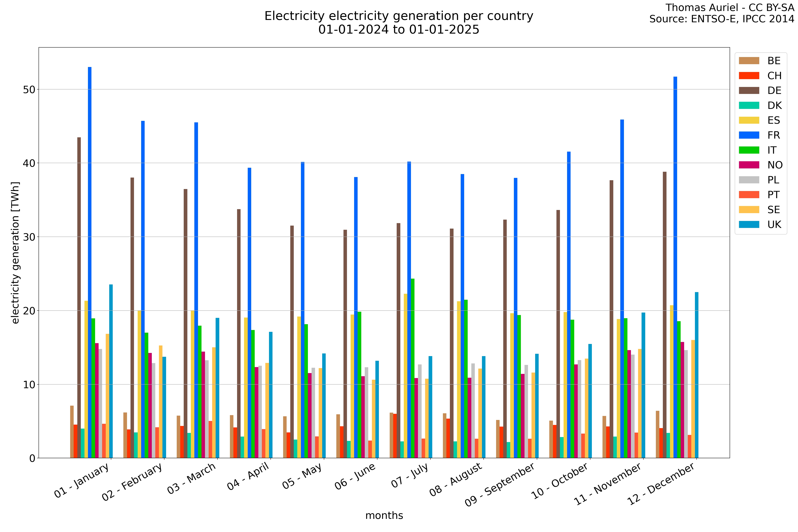Click the IT green legend swatch
The width and height of the screenshot is (798, 532).
[749, 150]
